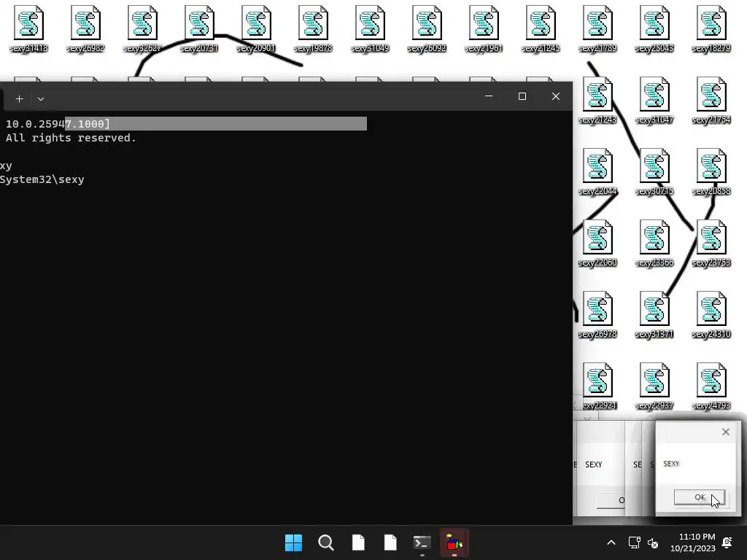Open taskbar Search
The height and width of the screenshot is (560, 747).
click(326, 542)
